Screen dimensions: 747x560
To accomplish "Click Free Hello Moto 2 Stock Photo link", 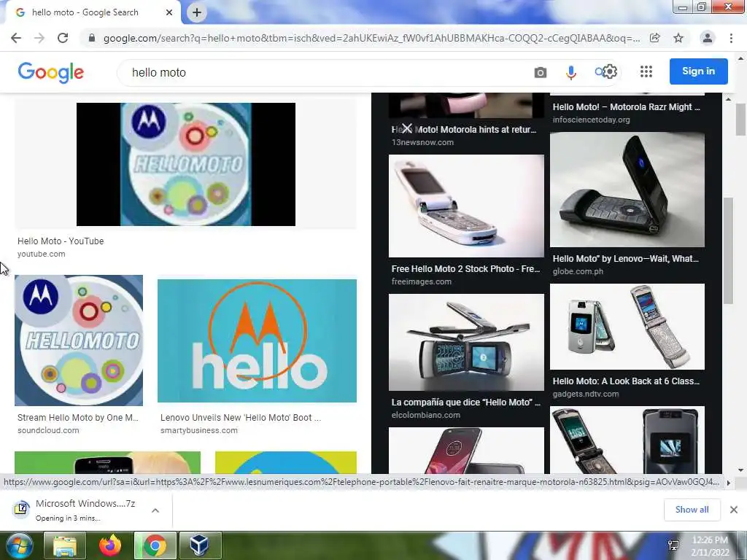I will point(466,268).
